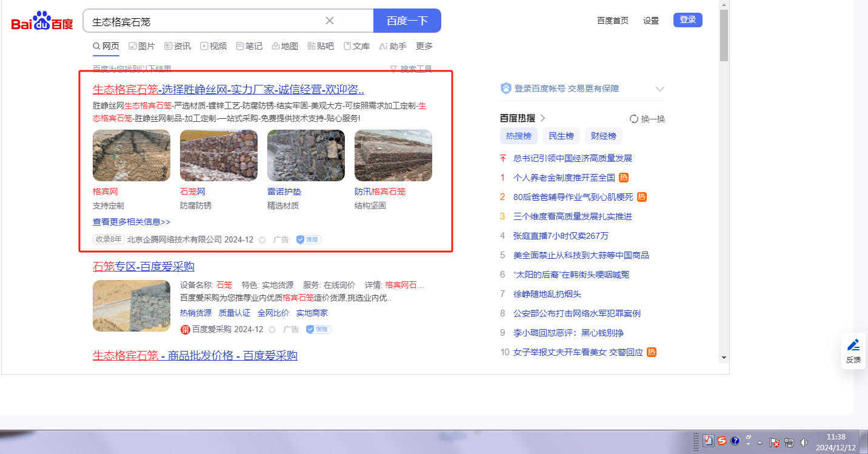The image size is (868, 454).
Task: Click the search query input field
Action: point(206,21)
